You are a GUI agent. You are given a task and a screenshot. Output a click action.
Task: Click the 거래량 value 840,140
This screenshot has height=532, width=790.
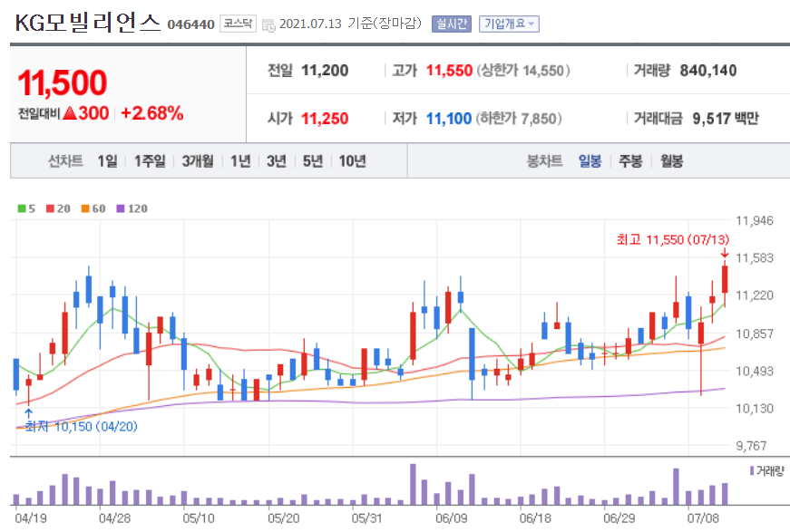click(708, 71)
